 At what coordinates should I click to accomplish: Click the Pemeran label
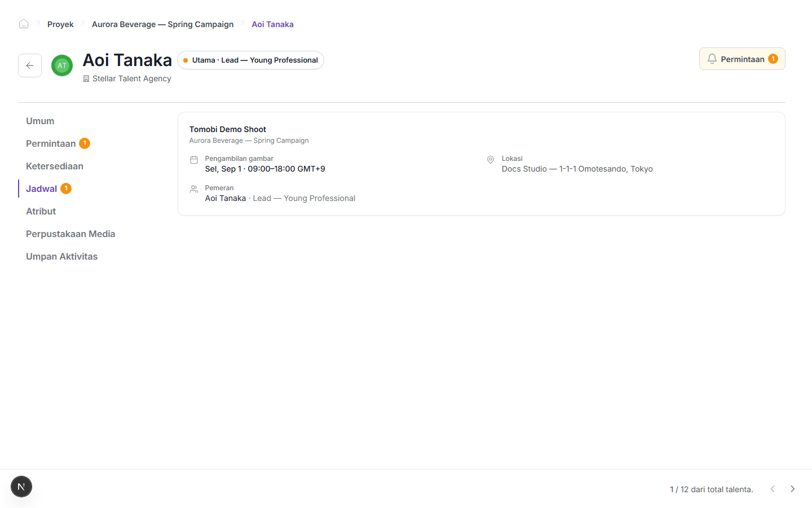point(219,188)
